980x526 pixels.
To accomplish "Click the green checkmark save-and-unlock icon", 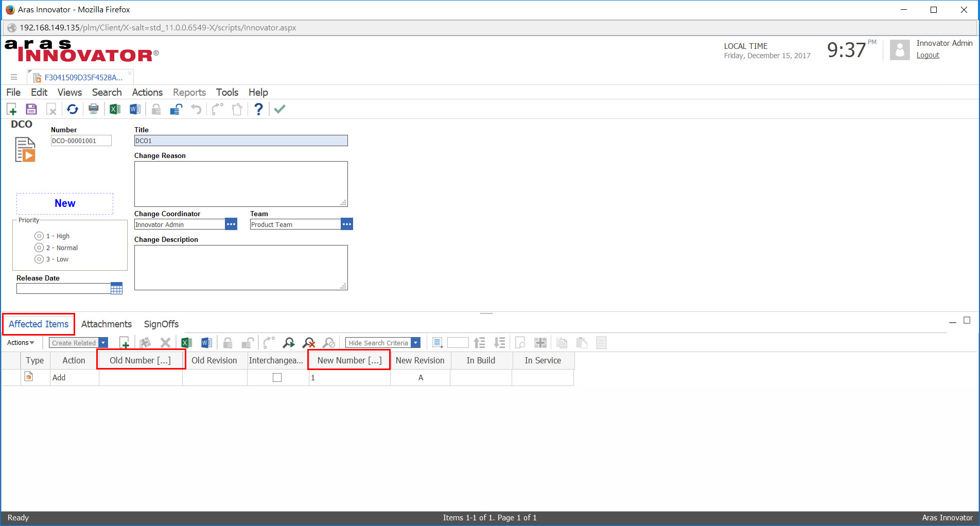I will click(279, 109).
